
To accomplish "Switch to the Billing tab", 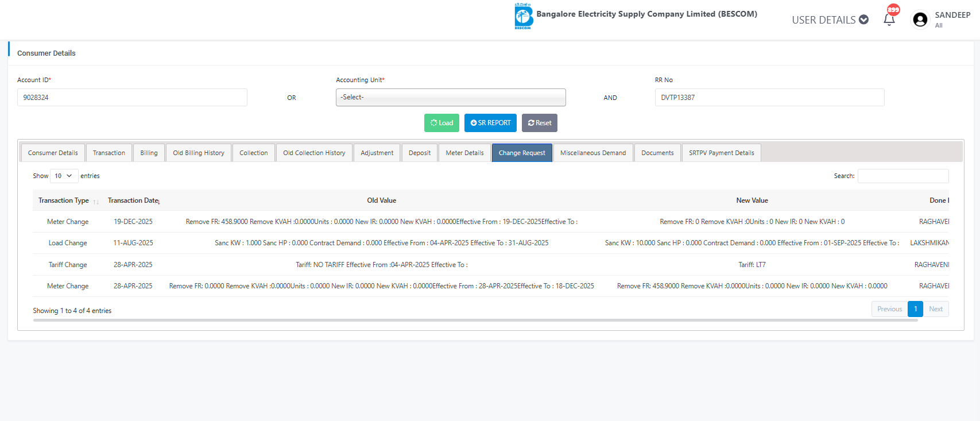I will pyautogui.click(x=149, y=153).
